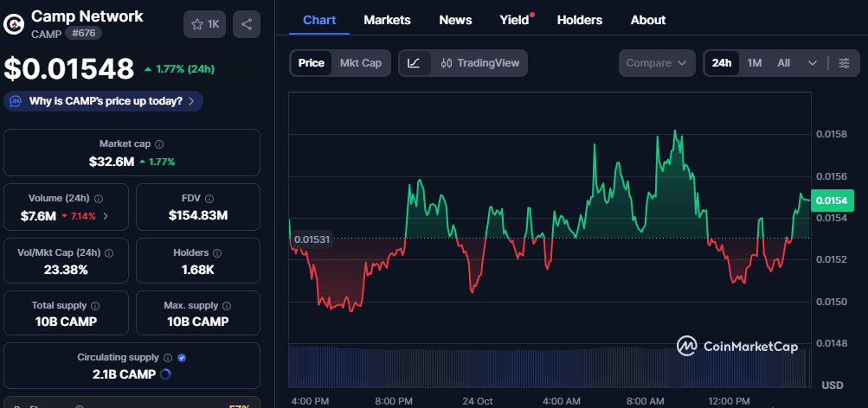Open chart settings sliders icon
Screen dimensions: 868x408
point(844,63)
